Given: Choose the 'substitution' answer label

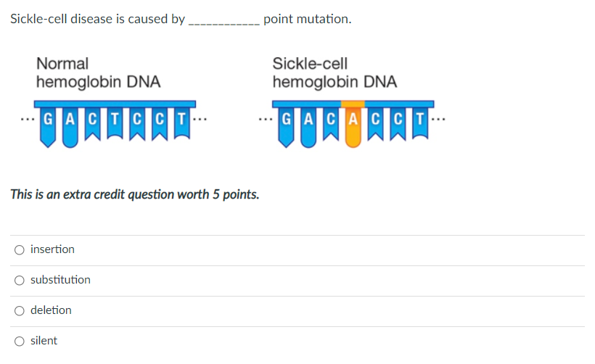Looking at the screenshot, I should click(x=60, y=280).
